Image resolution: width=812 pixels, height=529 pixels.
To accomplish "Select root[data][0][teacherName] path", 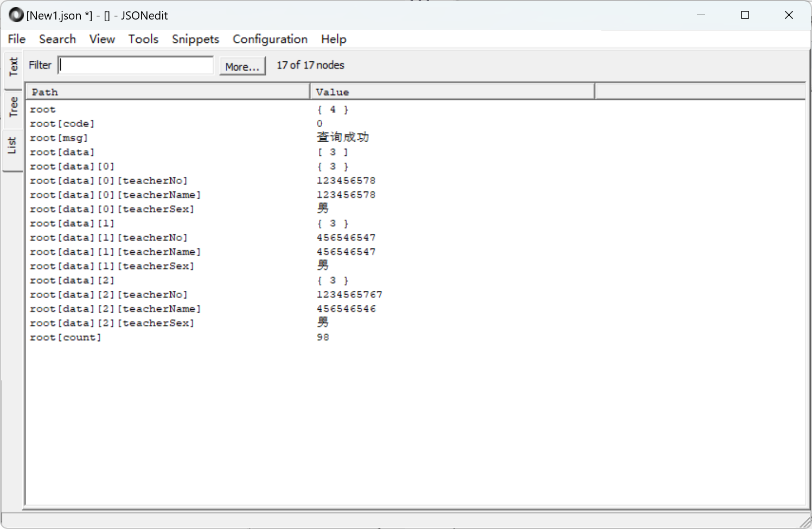I will pyautogui.click(x=116, y=195).
